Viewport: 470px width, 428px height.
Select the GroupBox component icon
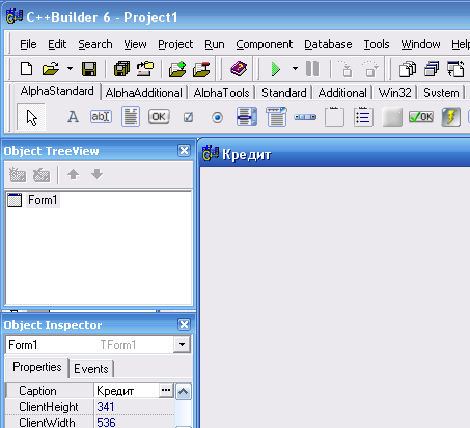point(334,117)
